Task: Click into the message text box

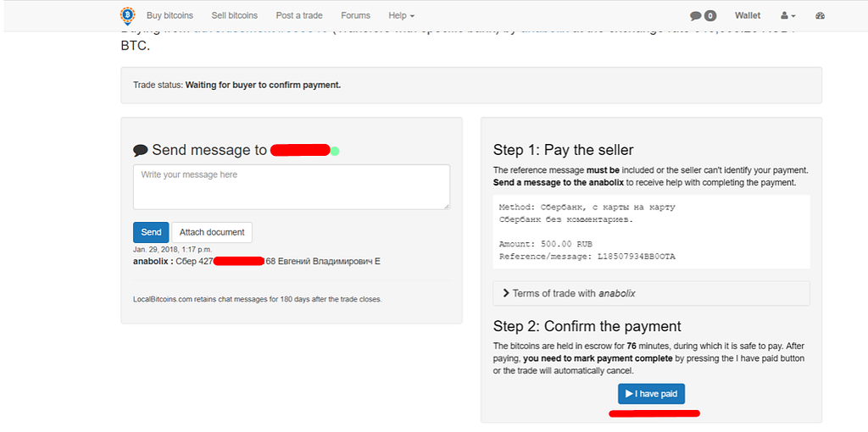Action: tap(292, 187)
